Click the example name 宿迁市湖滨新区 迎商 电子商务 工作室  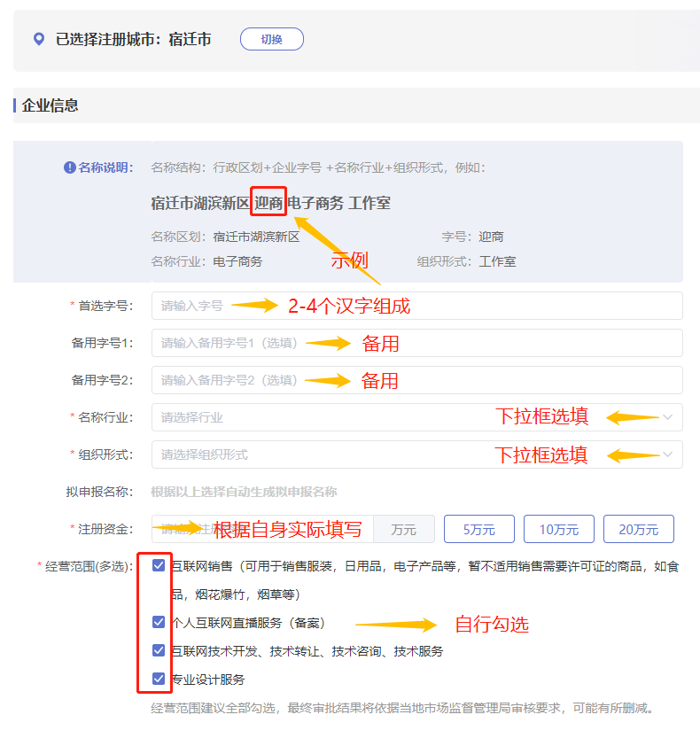[270, 203]
